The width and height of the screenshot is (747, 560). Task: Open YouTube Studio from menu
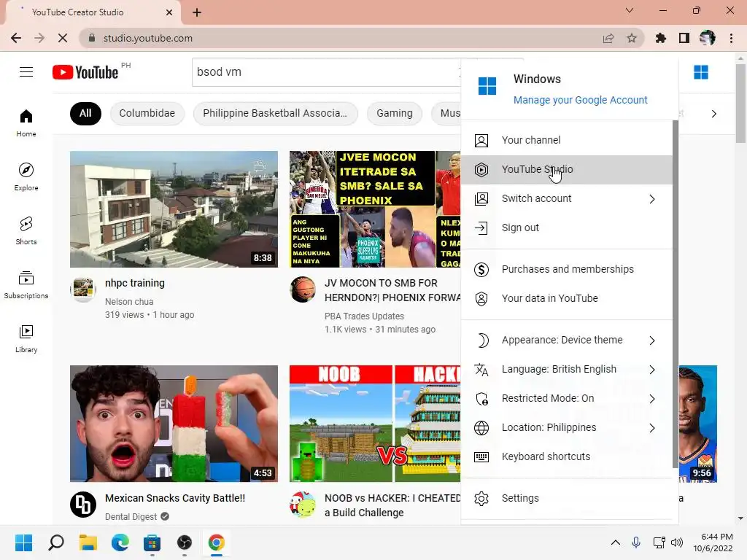pyautogui.click(x=566, y=169)
